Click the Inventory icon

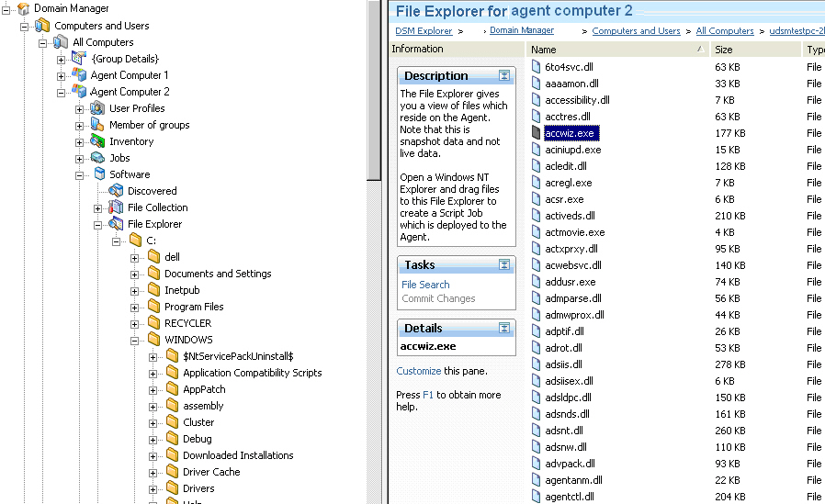pos(97,140)
